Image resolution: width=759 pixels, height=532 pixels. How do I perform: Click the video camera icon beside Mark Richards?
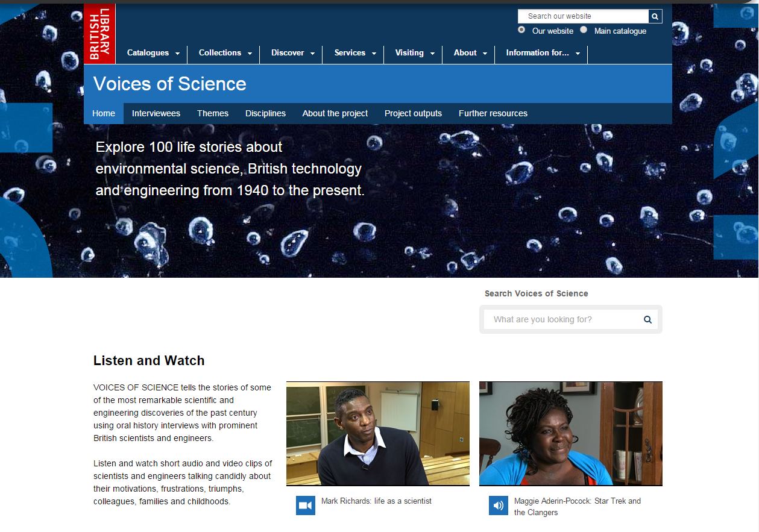(x=306, y=505)
